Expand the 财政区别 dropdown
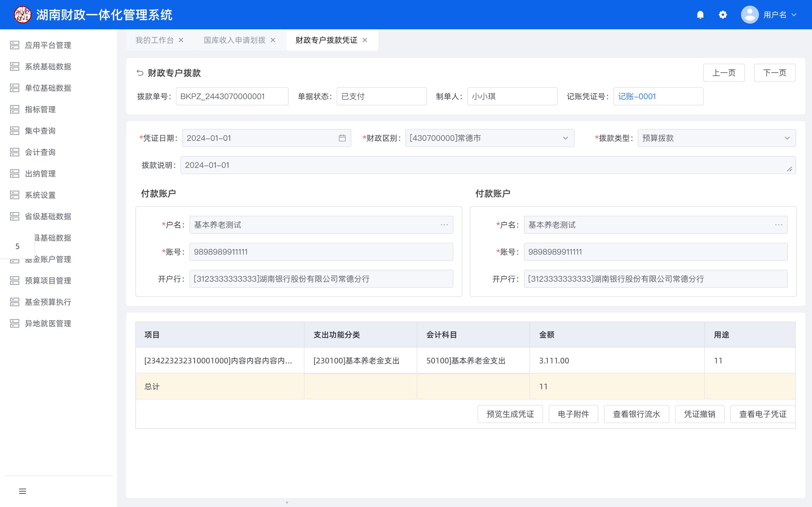 tap(565, 138)
